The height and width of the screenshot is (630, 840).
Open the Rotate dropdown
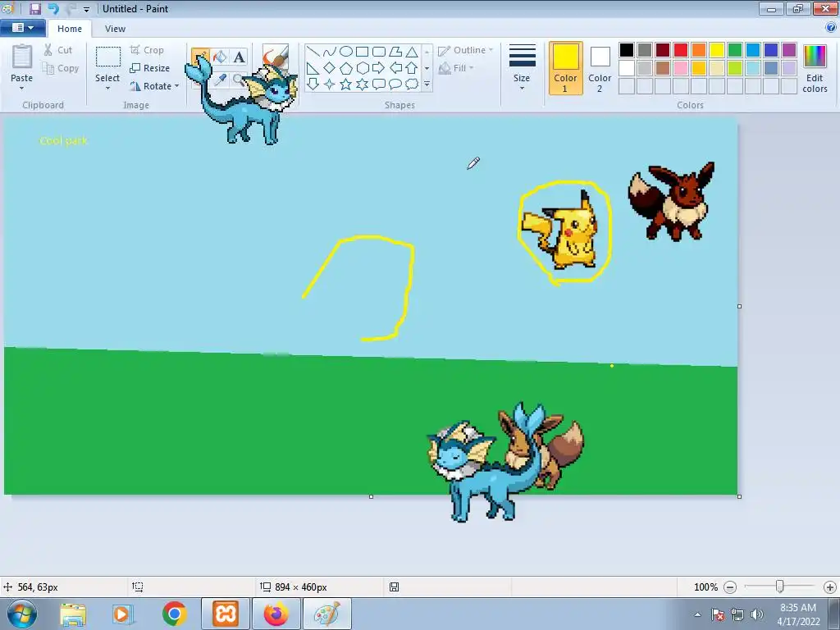coord(154,86)
